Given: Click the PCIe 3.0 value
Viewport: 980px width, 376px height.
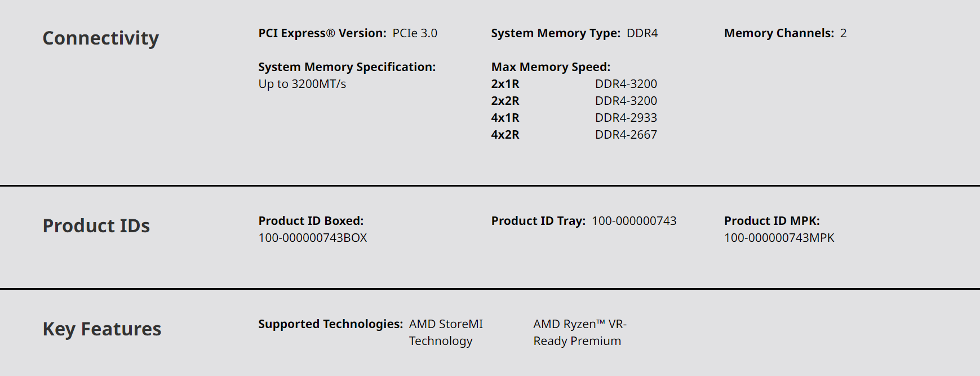Looking at the screenshot, I should click(415, 33).
